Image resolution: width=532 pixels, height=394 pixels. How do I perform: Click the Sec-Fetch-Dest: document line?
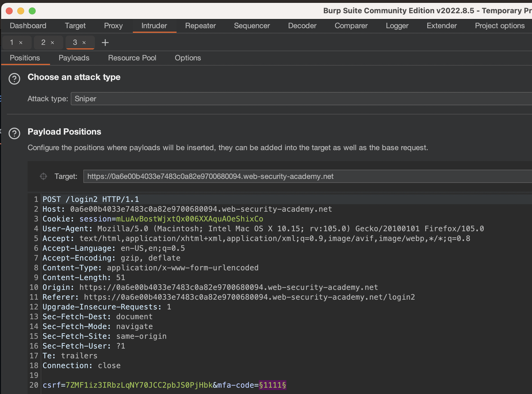tap(97, 317)
